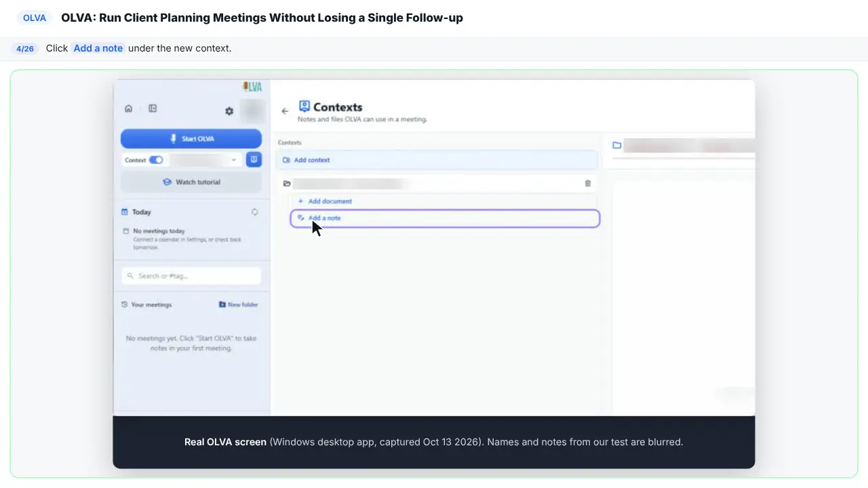This screenshot has width=868, height=488.
Task: Open the Watch tutorial button
Action: click(191, 182)
